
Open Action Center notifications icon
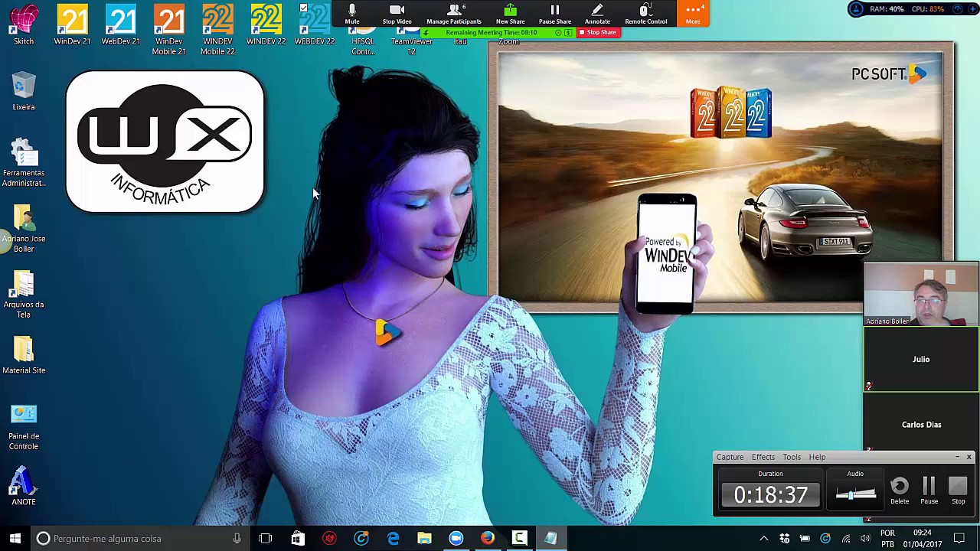pyautogui.click(x=959, y=539)
